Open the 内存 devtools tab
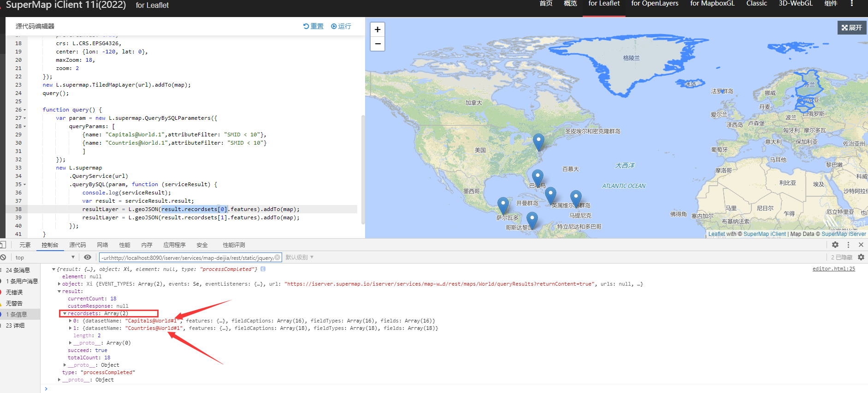Screen dimensions: 868x393 click(x=147, y=245)
